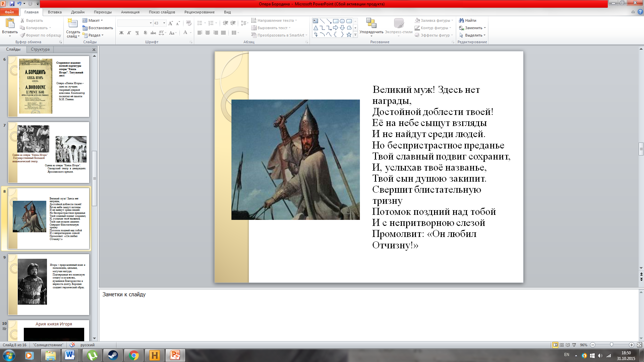The image size is (644, 362).
Task: Open the font size dropdown arrow
Action: click(164, 23)
